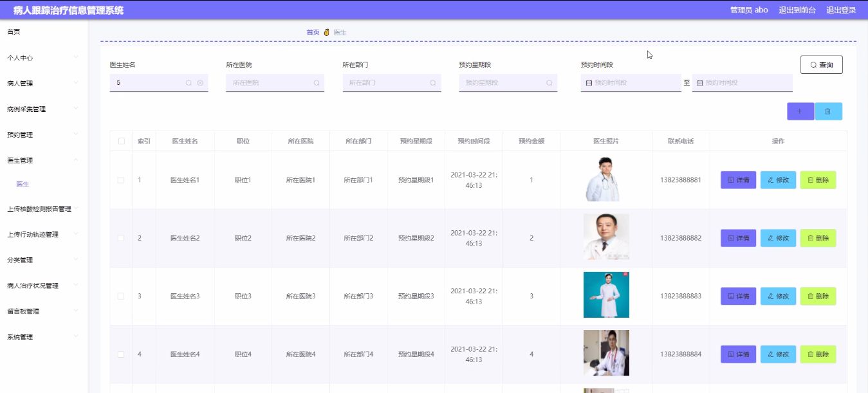Click 删除 for 医生姓名2
This screenshot has width=868, height=393.
click(818, 238)
